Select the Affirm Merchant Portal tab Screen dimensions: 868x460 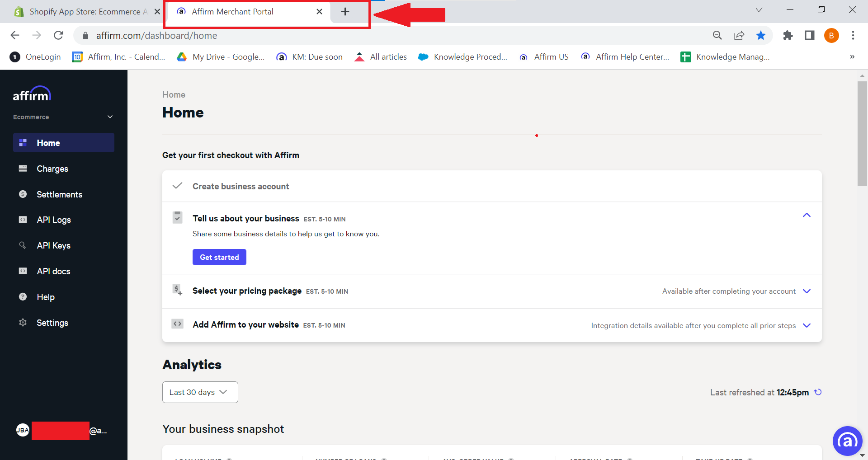[x=232, y=12]
